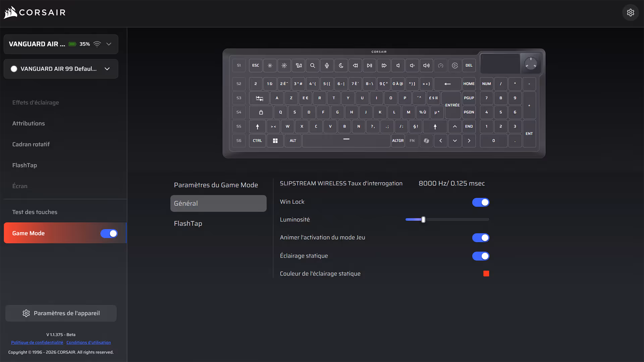The height and width of the screenshot is (362, 644).
Task: Click the brightness down key on keyboard
Action: (270, 65)
